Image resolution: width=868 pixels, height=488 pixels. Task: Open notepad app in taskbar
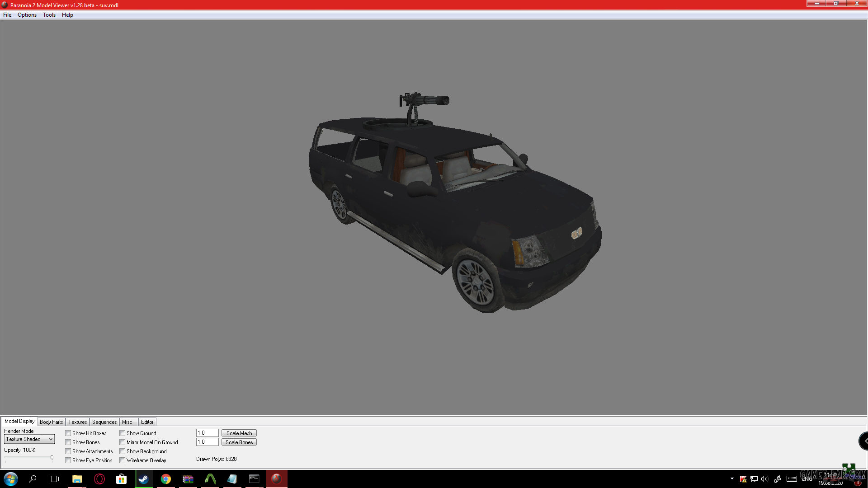(232, 479)
